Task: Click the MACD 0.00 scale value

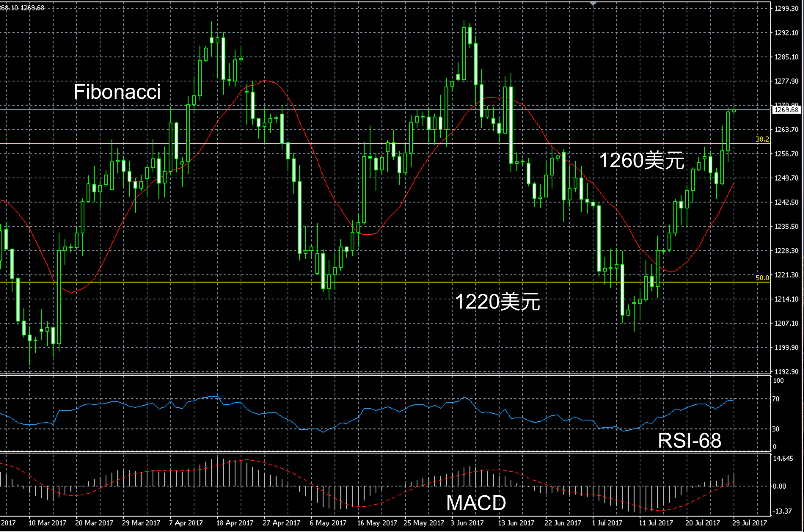Action: click(779, 487)
